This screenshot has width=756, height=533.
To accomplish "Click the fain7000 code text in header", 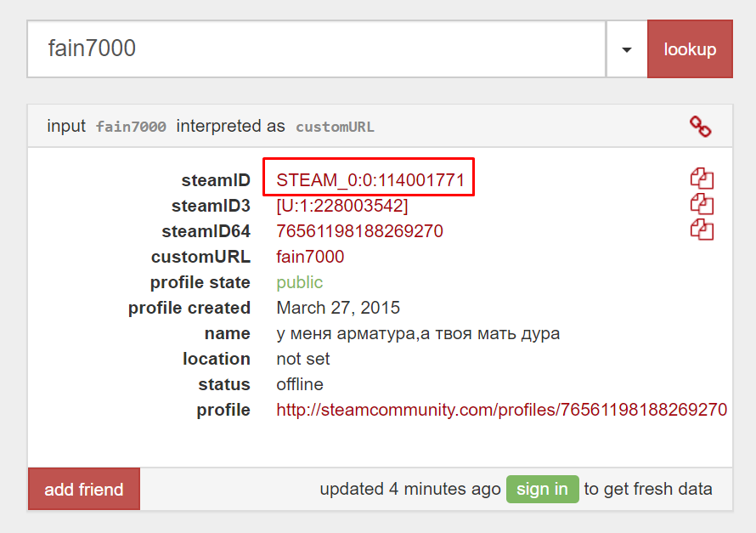I will click(131, 127).
